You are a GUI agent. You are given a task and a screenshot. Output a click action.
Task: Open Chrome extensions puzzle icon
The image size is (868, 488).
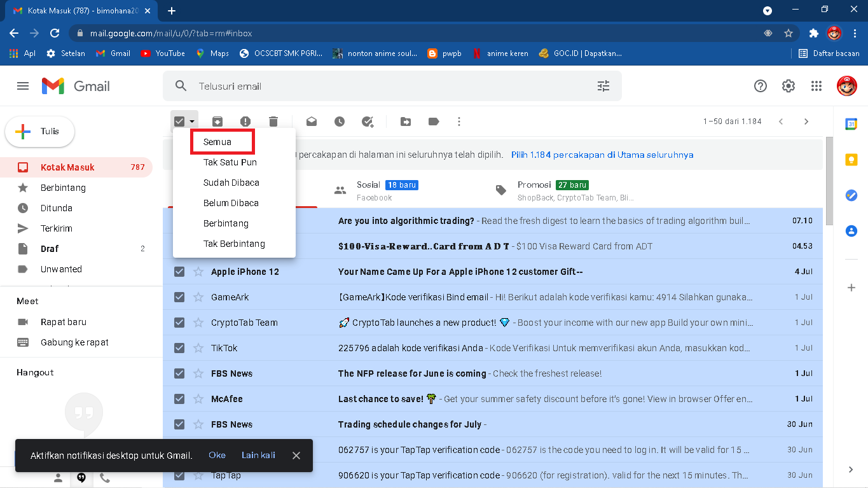click(813, 33)
